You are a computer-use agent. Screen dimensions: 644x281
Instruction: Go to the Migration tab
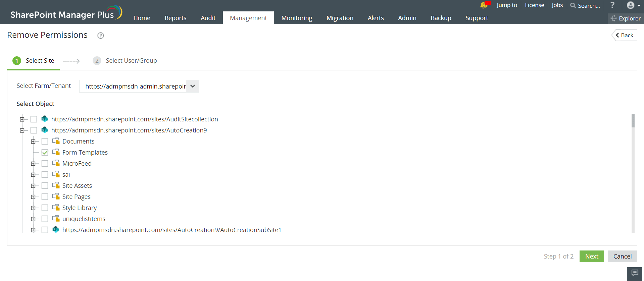pos(340,18)
